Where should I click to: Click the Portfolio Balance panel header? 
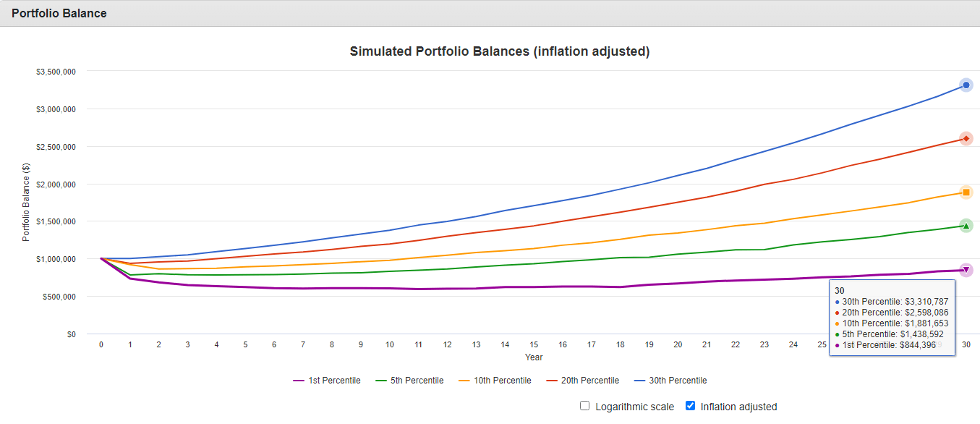(59, 13)
